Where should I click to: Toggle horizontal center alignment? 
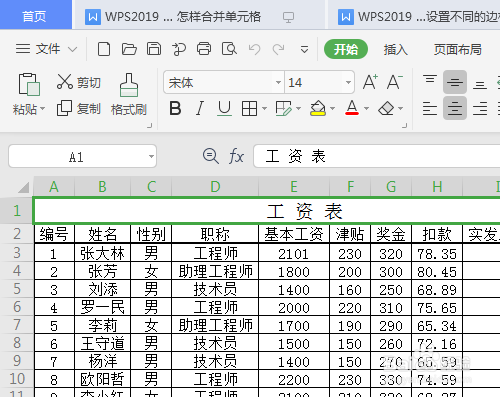[x=455, y=108]
